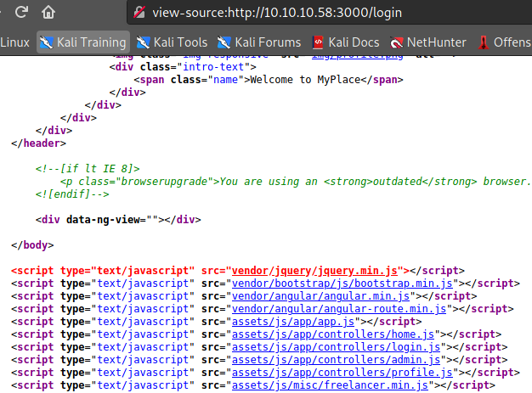The height and width of the screenshot is (393, 532).
Task: Click the '<!--[if lt IE 8]>' comment line
Action: pyautogui.click(x=88, y=168)
